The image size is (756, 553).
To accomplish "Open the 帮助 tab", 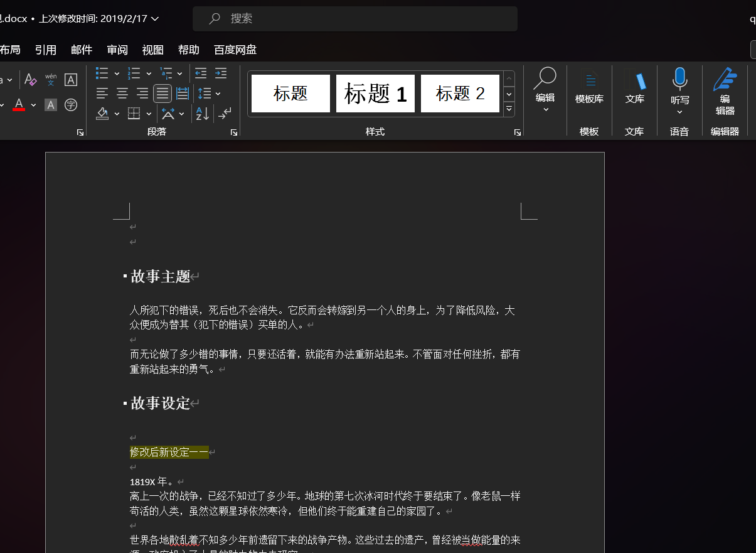I will pos(189,50).
